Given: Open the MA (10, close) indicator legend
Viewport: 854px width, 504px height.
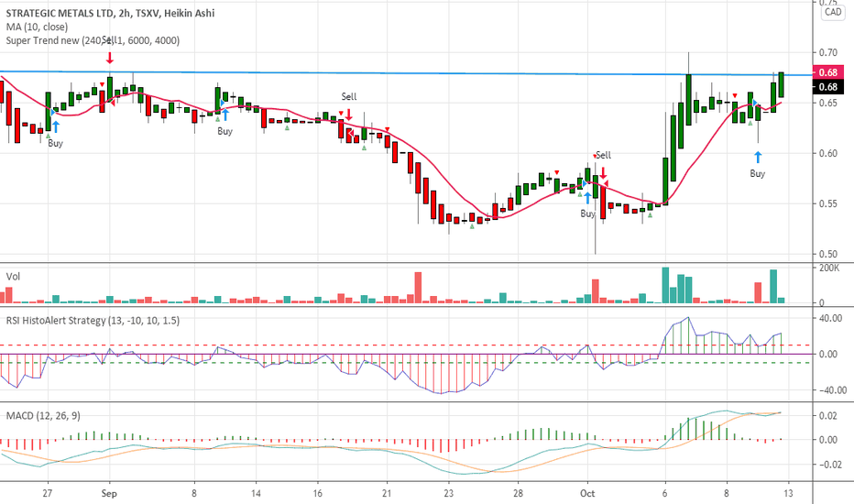Looking at the screenshot, I should coord(37,27).
